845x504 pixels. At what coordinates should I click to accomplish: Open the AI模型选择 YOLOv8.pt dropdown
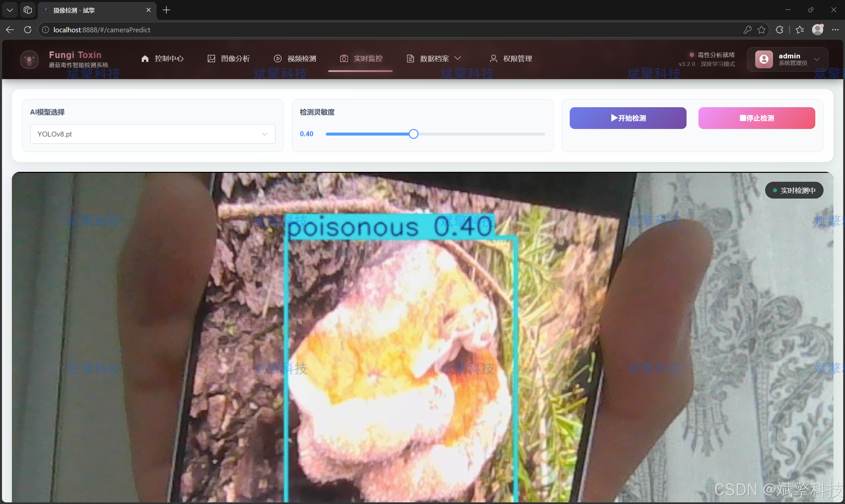click(x=152, y=134)
